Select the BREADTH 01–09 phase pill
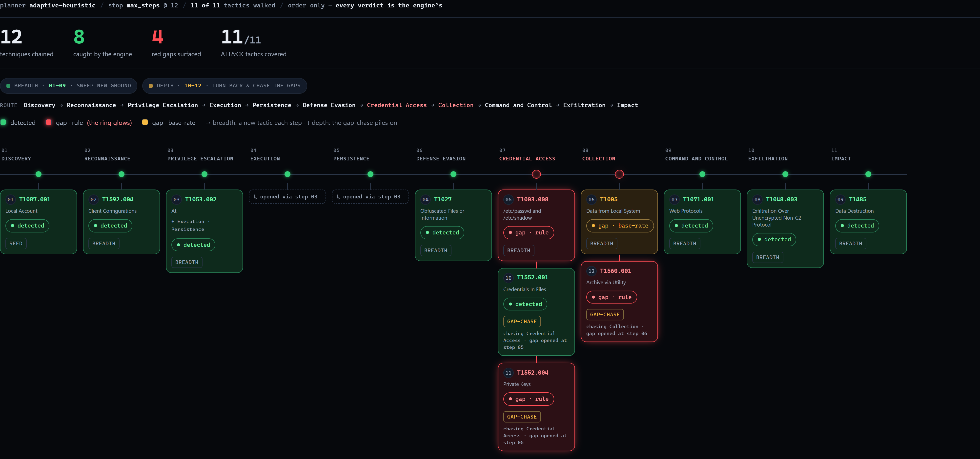Image resolution: width=980 pixels, height=459 pixels. tap(69, 86)
